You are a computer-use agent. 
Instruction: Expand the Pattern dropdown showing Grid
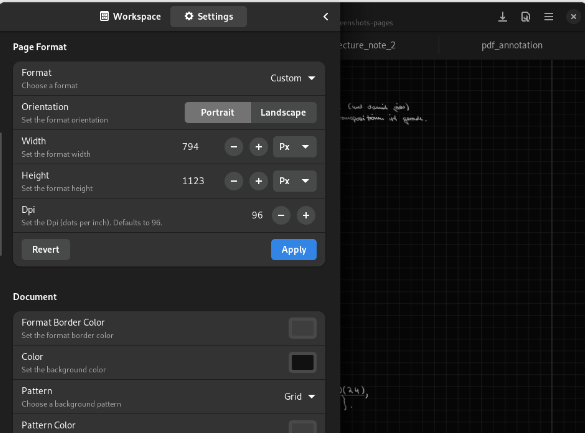pyautogui.click(x=300, y=396)
